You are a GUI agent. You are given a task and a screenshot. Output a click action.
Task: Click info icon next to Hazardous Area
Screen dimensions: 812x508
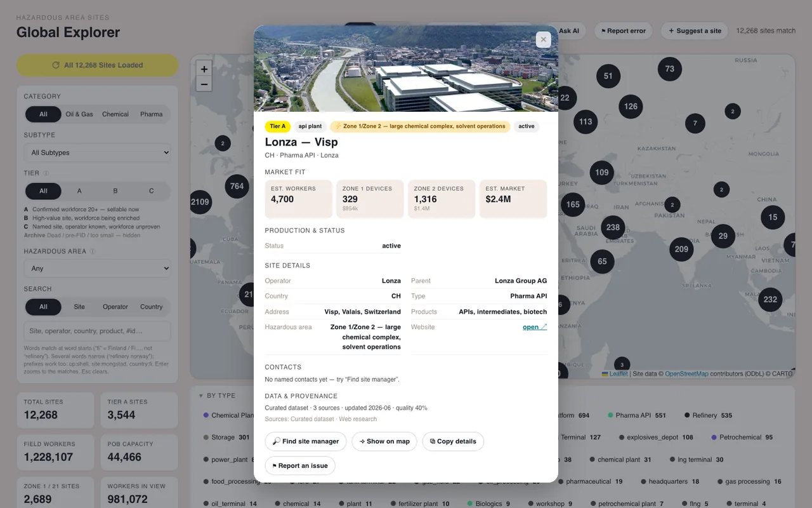pos(93,251)
